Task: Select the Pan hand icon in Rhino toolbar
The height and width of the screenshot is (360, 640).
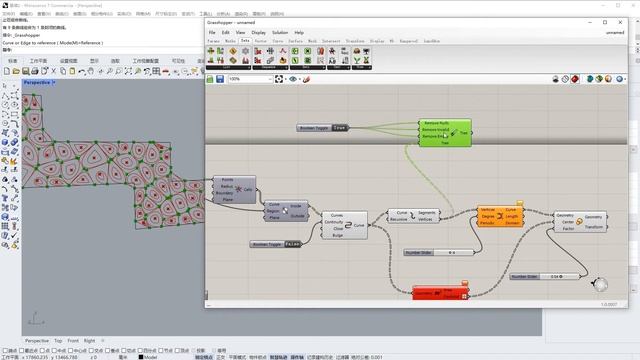Action: [91, 71]
